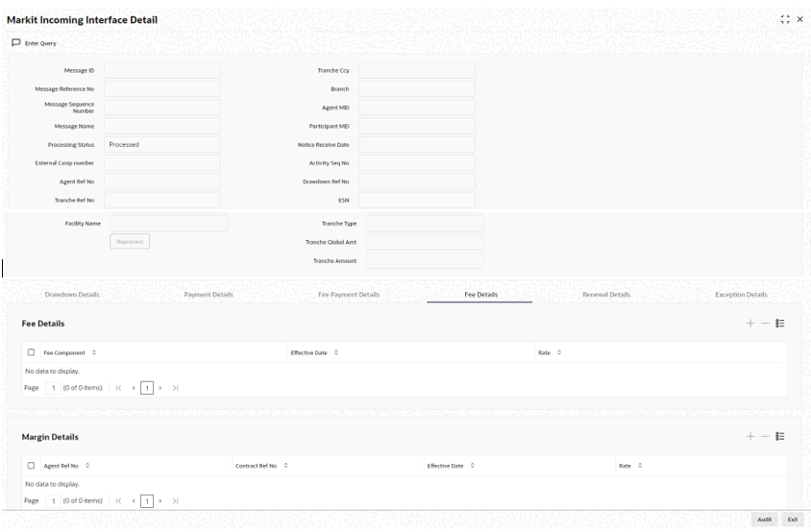
Task: Click the Reprocess button
Action: tap(130, 241)
